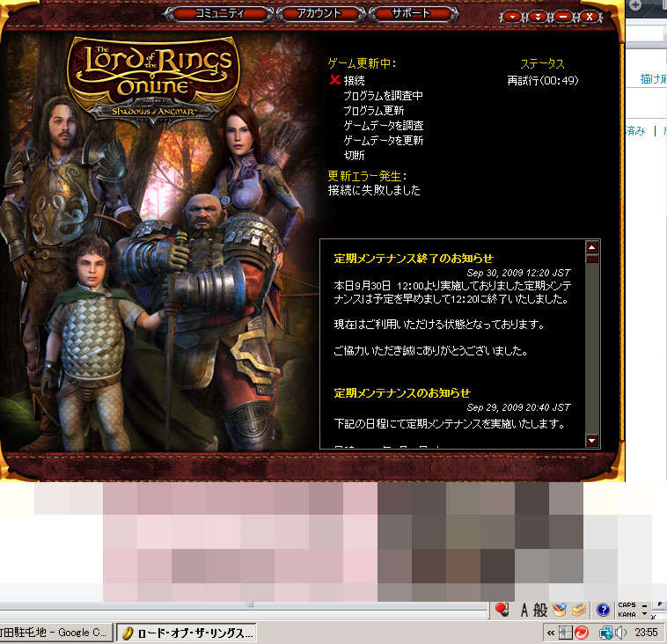Image resolution: width=667 pixels, height=644 pixels.
Task: Click the network connection tray icon
Action: point(605,633)
